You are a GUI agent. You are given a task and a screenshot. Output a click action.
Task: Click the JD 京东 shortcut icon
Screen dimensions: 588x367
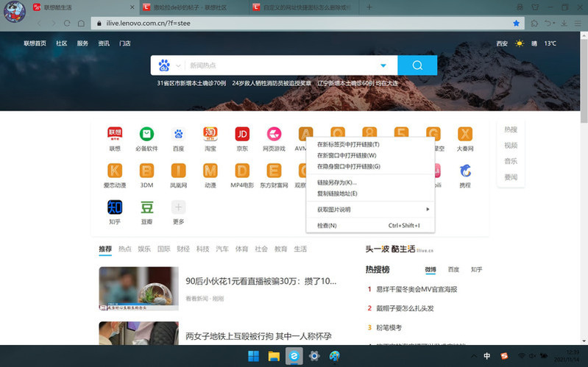tap(242, 134)
